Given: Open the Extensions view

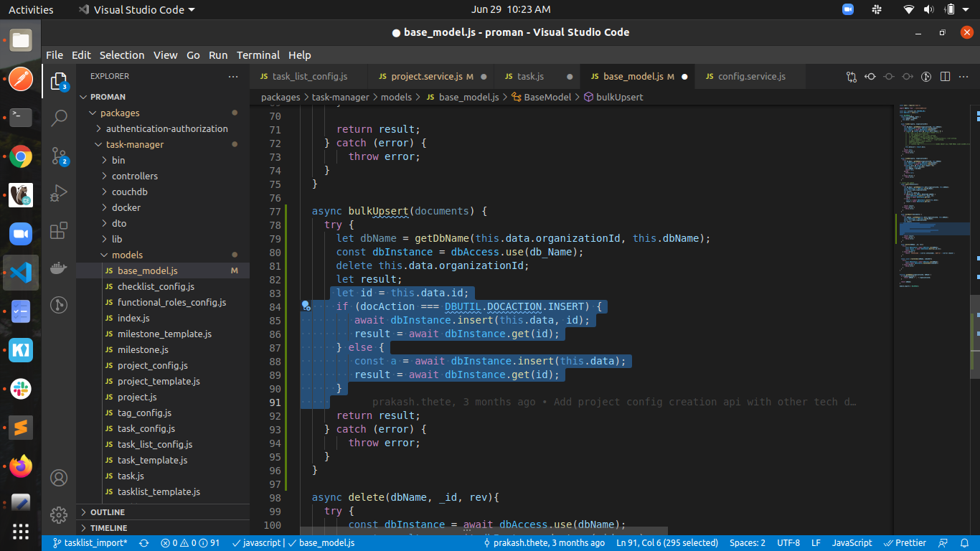Looking at the screenshot, I should click(59, 231).
